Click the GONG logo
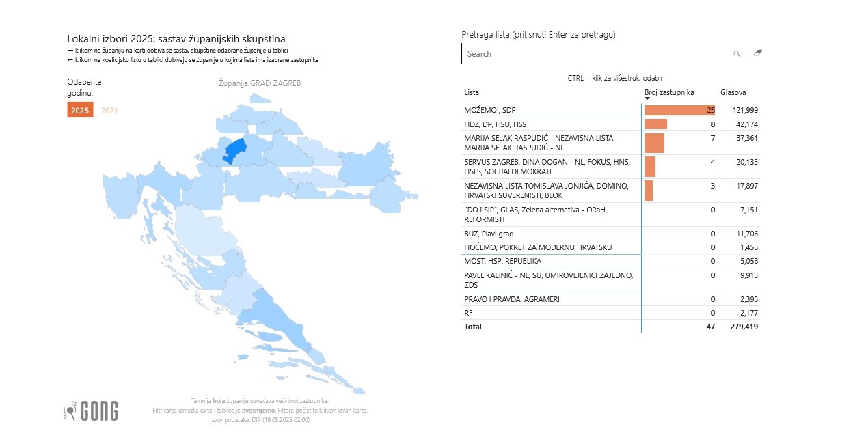The image size is (868, 444). [91, 411]
